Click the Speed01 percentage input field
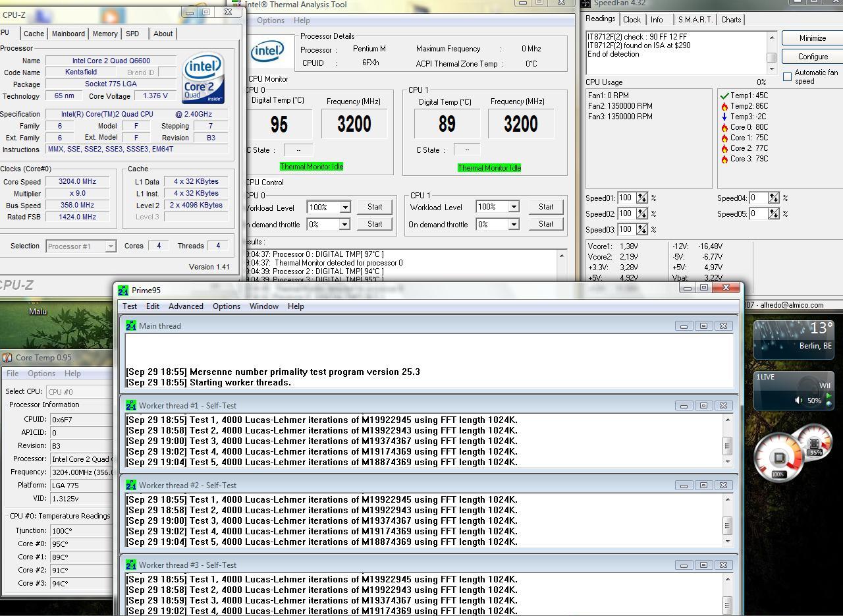Viewport: 843px width, 616px height. (626, 198)
